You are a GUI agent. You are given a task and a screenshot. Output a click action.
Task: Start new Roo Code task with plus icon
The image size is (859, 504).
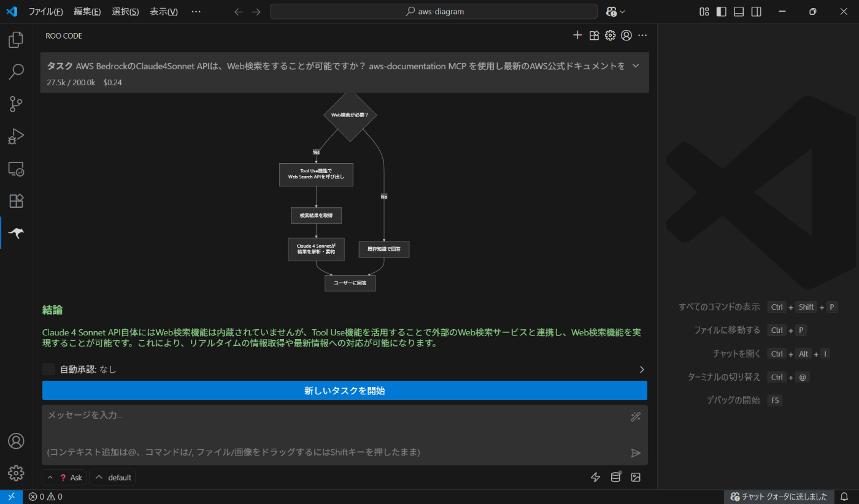pos(577,36)
